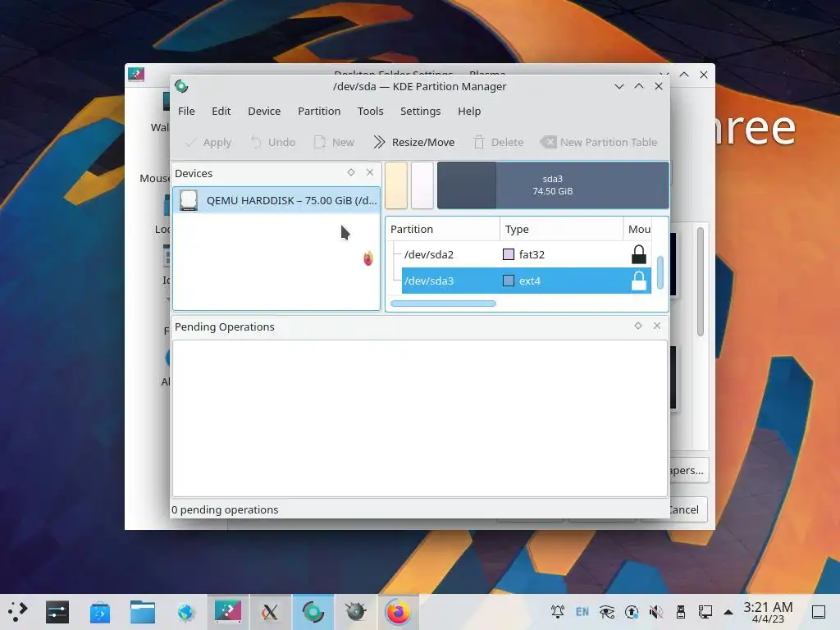Click the hard disk icon in Devices list

tap(189, 200)
